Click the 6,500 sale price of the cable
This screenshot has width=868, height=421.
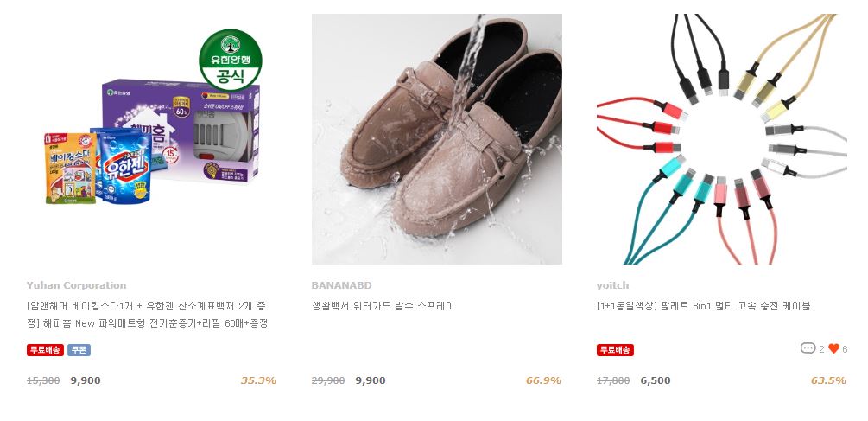point(656,380)
